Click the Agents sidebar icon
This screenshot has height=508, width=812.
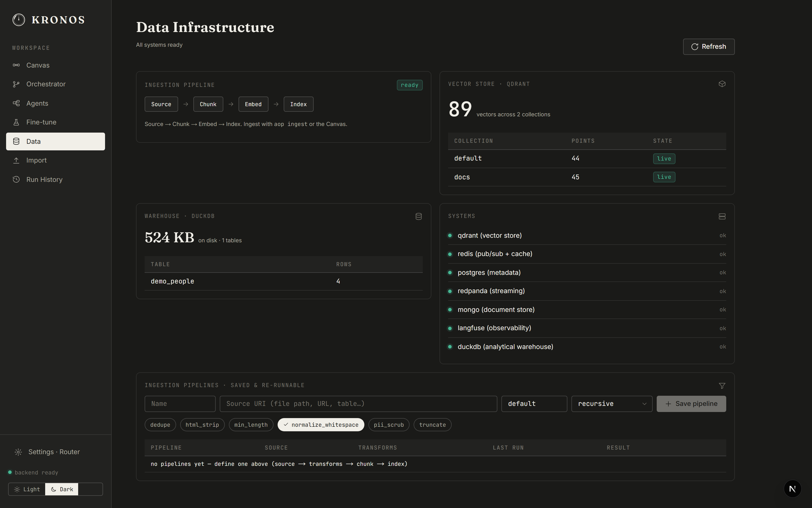pyautogui.click(x=16, y=103)
